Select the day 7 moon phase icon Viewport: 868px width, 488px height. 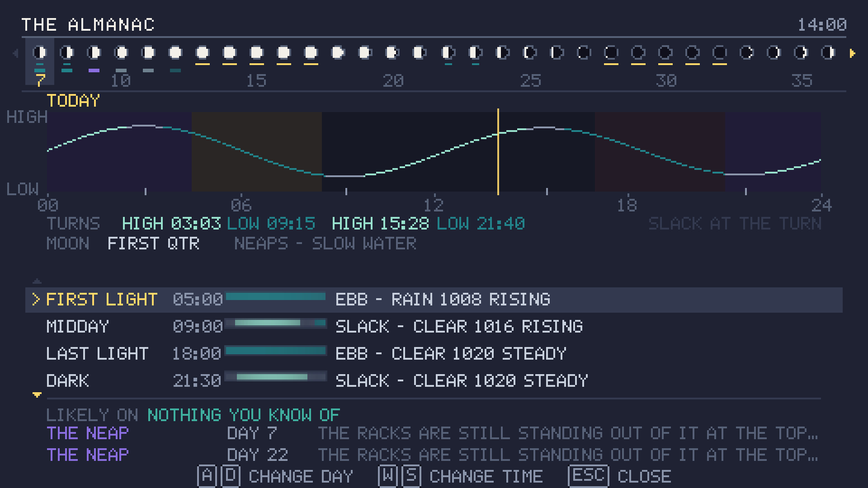[x=40, y=53]
